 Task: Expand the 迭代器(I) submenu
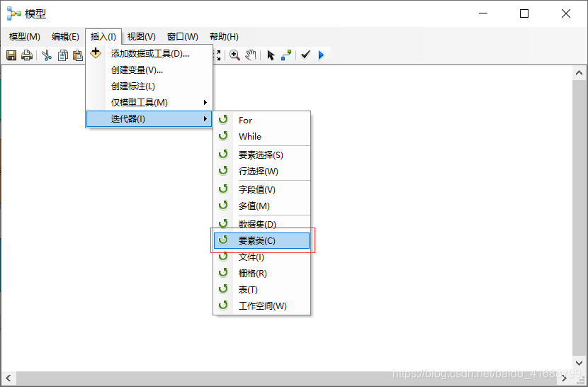(x=149, y=119)
